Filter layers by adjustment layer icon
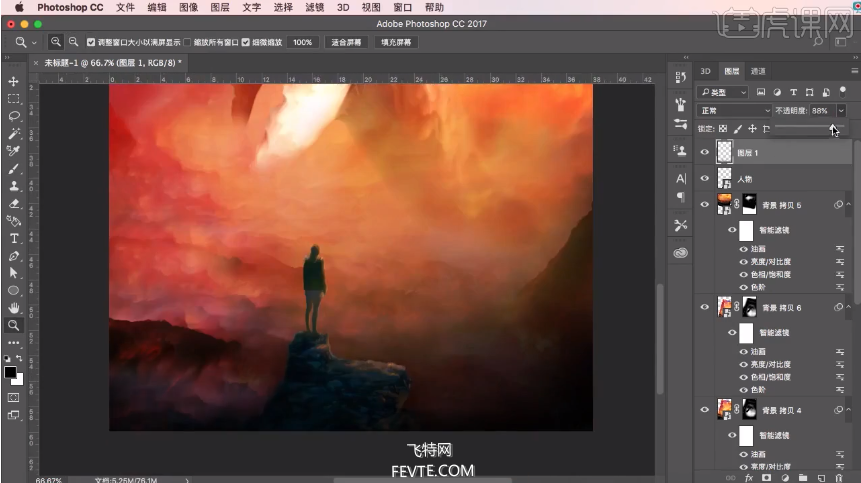861x483 pixels. pyautogui.click(x=777, y=92)
